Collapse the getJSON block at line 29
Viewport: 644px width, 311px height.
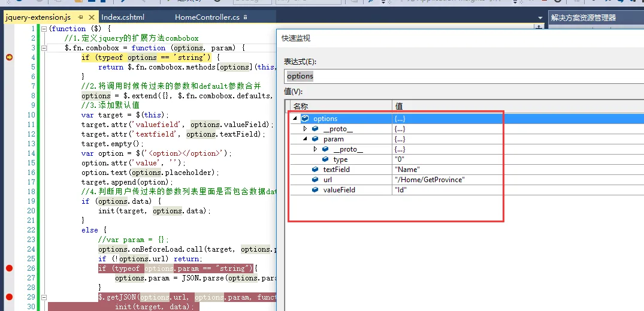pyautogui.click(x=44, y=297)
